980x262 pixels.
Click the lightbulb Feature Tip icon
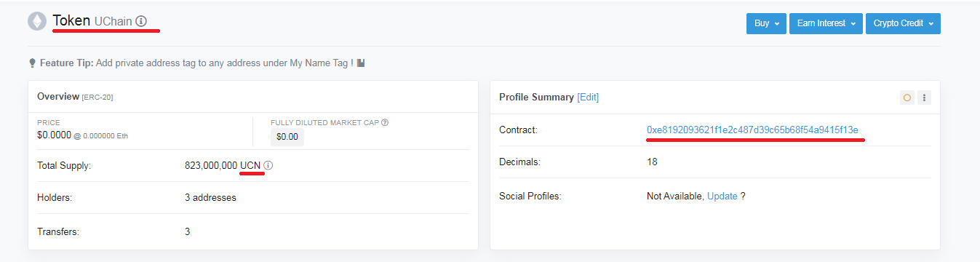coord(32,63)
